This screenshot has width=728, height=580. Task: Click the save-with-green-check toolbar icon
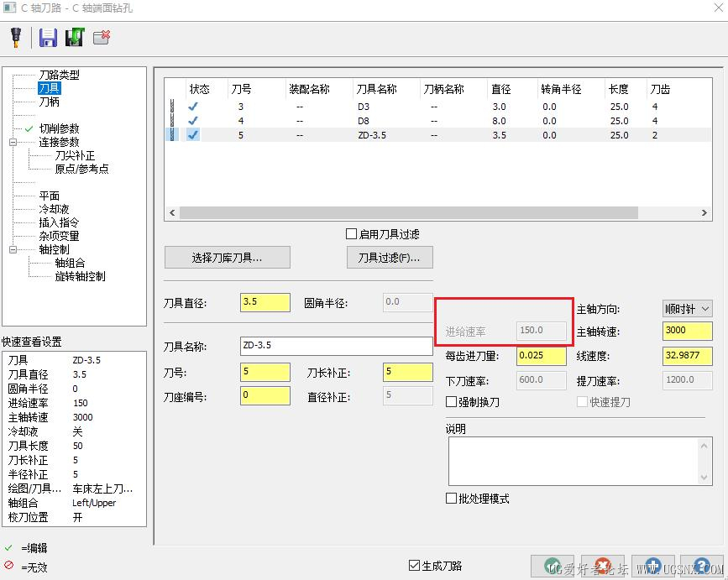74,37
